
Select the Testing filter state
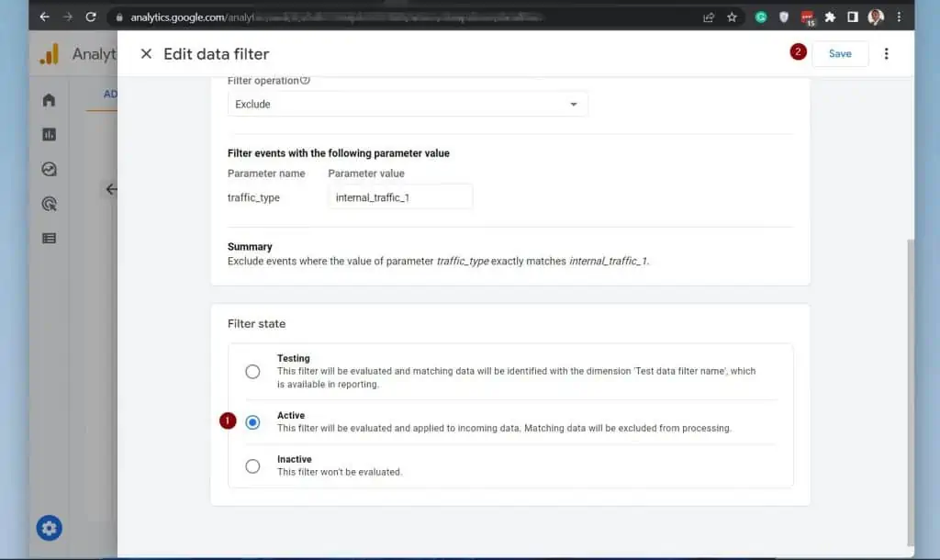[252, 372]
